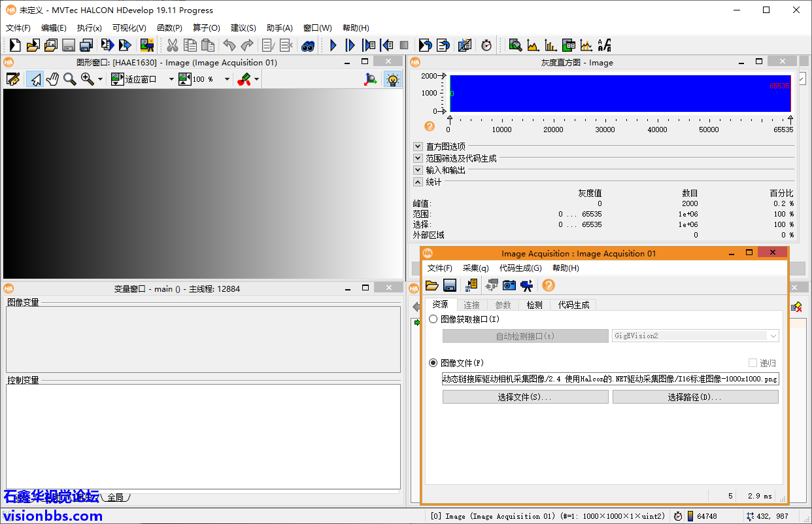Open the 适应窗口 window size dropdown
The width and height of the screenshot is (812, 524).
pyautogui.click(x=171, y=79)
